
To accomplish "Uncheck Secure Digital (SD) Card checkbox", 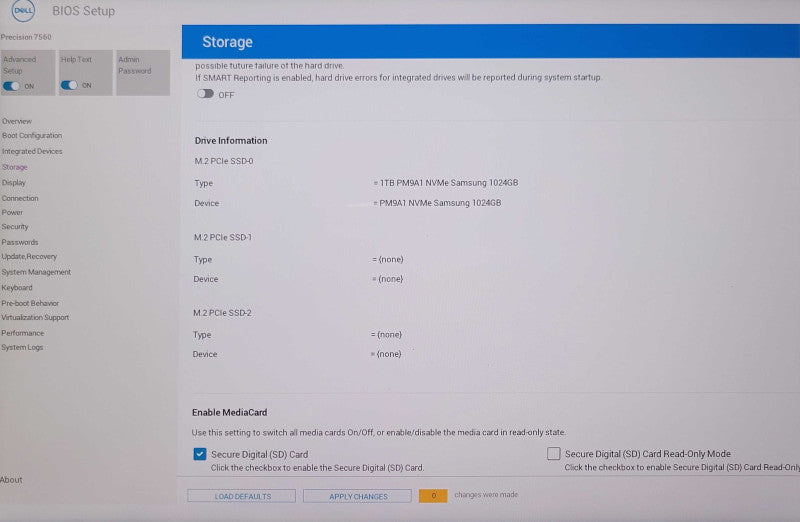I will [x=200, y=454].
